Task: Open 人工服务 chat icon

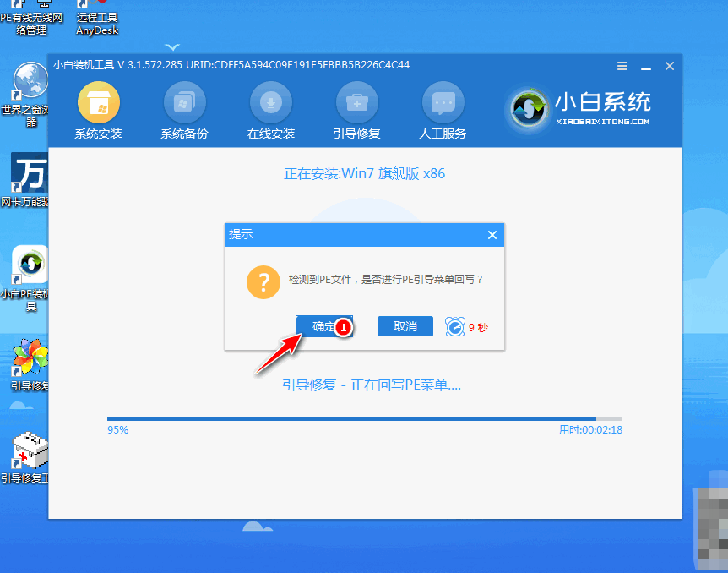Action: tap(443, 103)
